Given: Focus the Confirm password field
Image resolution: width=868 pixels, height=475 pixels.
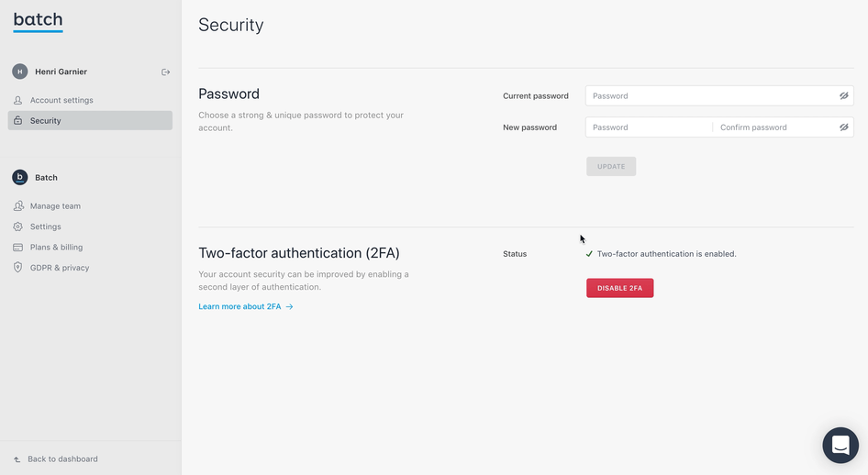Looking at the screenshot, I should (775, 127).
